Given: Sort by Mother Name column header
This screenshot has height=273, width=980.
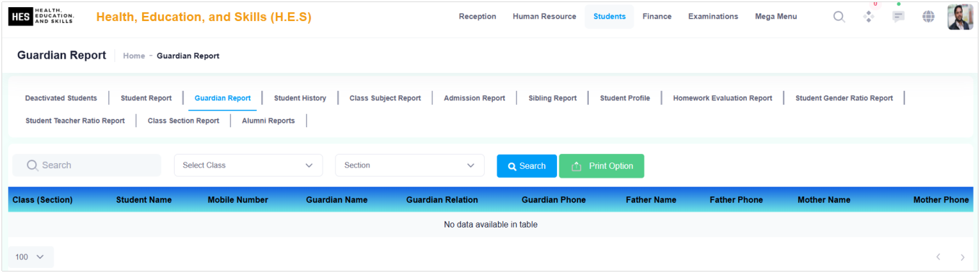Looking at the screenshot, I should 824,200.
